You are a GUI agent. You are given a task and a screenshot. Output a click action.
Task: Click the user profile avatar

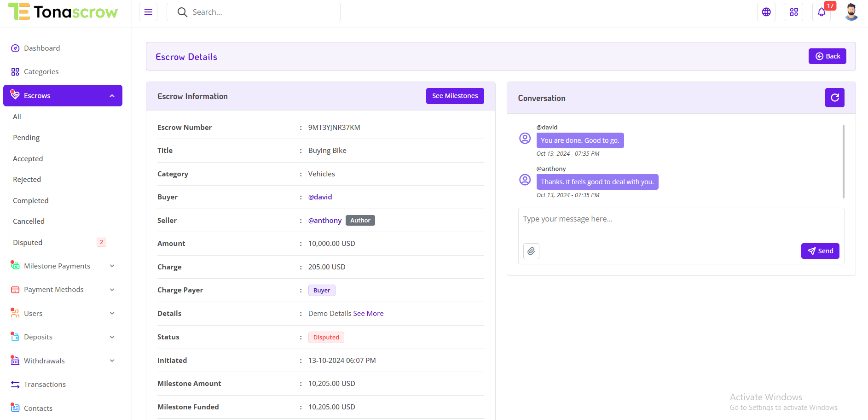coord(851,12)
